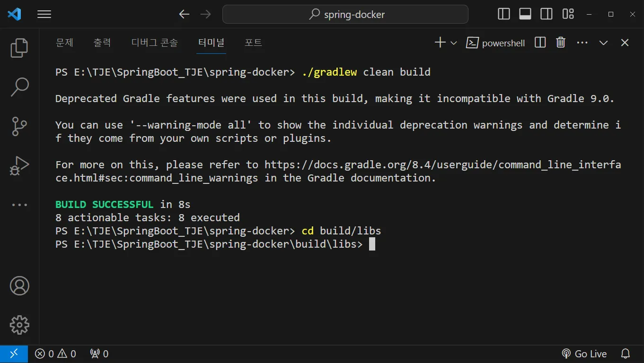
Task: Open forwarded ports indicator in status bar
Action: 99,354
